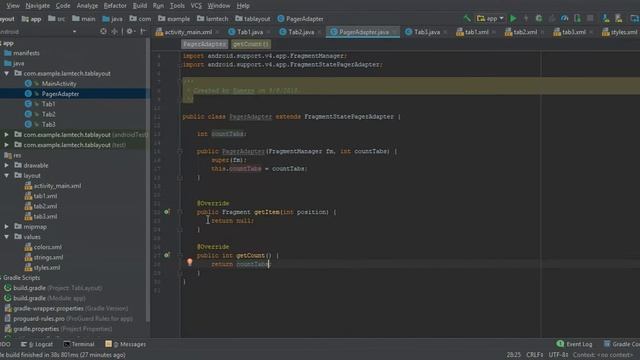Collapse com.example.lamtech.tablayout main package
Screen dimensions: 640x360
(x=7, y=73)
